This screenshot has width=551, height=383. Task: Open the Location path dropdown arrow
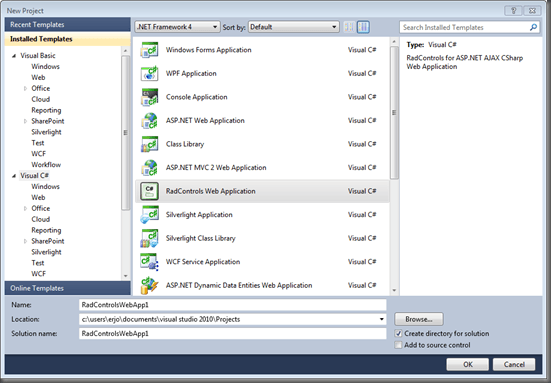pyautogui.click(x=382, y=319)
